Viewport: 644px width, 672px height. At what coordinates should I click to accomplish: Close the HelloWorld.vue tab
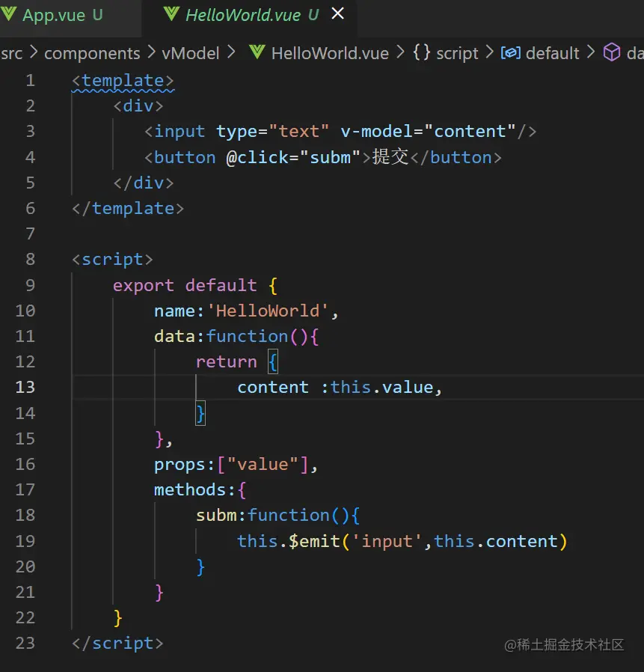337,13
